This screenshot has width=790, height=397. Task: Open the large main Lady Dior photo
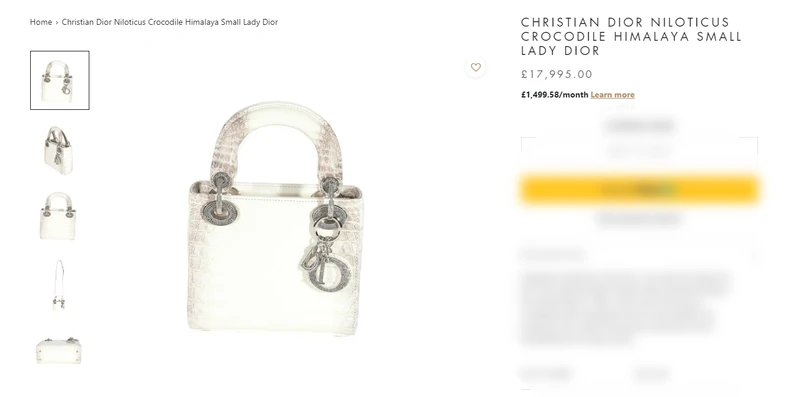click(x=274, y=217)
